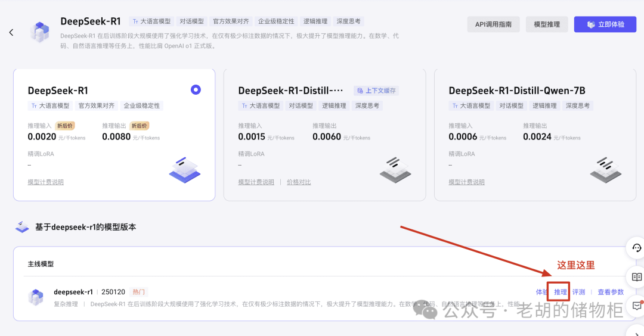Click the 企业级稳定性 tag in the header
Screen dimensions: 644x336
(276, 21)
